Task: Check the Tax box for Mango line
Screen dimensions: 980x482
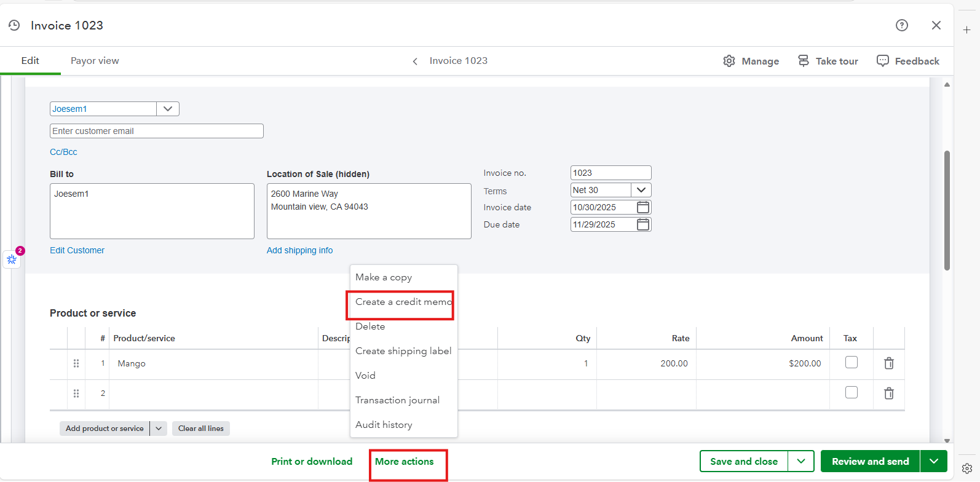Action: 851,363
